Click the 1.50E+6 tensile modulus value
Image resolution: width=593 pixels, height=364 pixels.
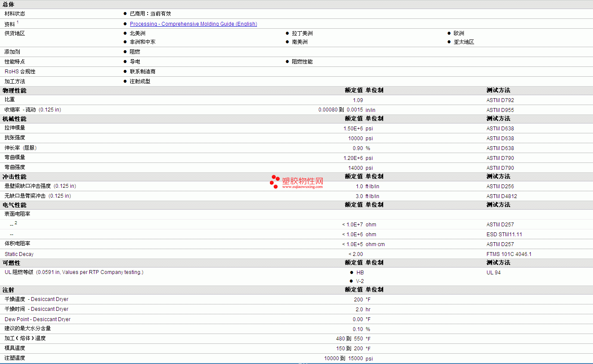353,129
